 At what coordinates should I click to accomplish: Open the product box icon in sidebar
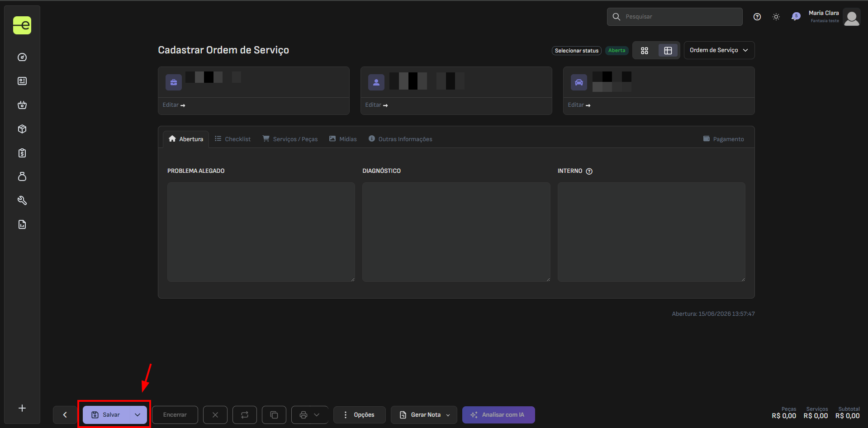[22, 129]
